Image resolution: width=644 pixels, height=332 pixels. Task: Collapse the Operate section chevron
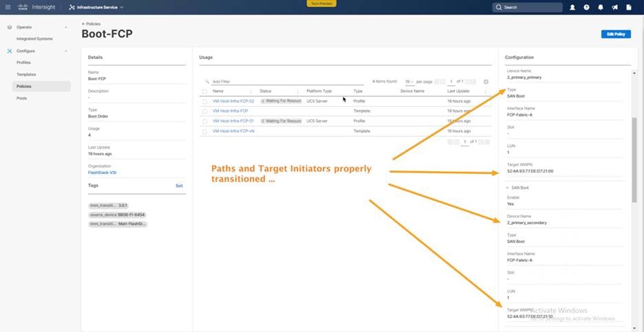66,27
